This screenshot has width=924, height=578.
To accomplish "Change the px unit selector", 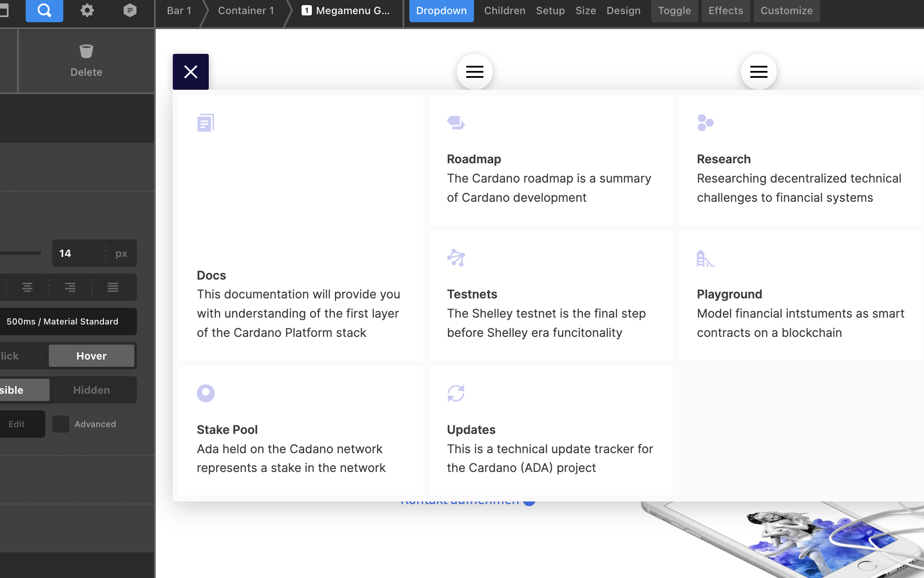I will click(x=121, y=254).
